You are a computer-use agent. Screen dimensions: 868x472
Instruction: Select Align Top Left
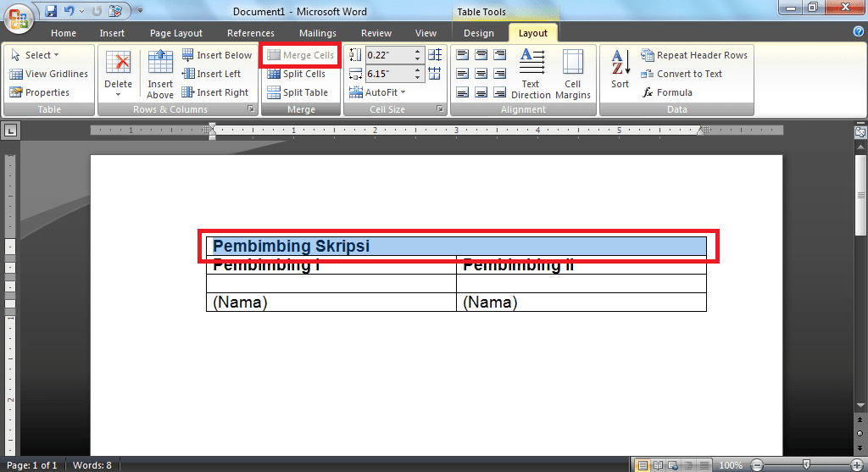[x=463, y=55]
